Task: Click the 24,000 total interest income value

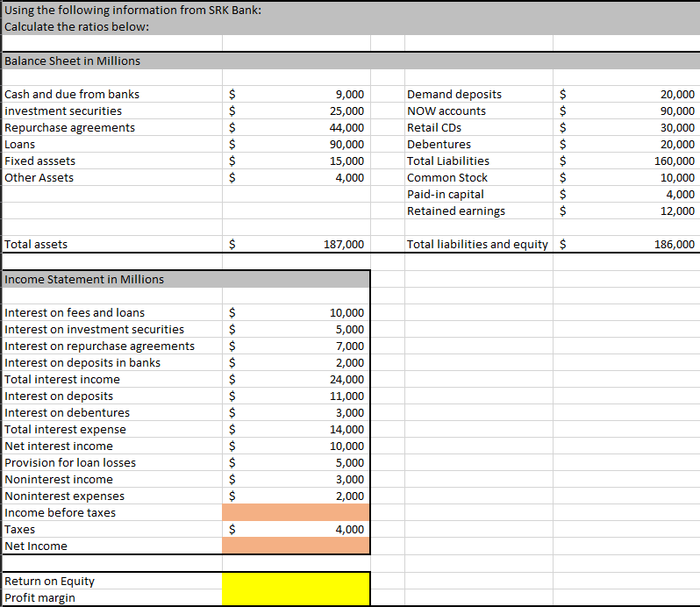Action: [296, 379]
